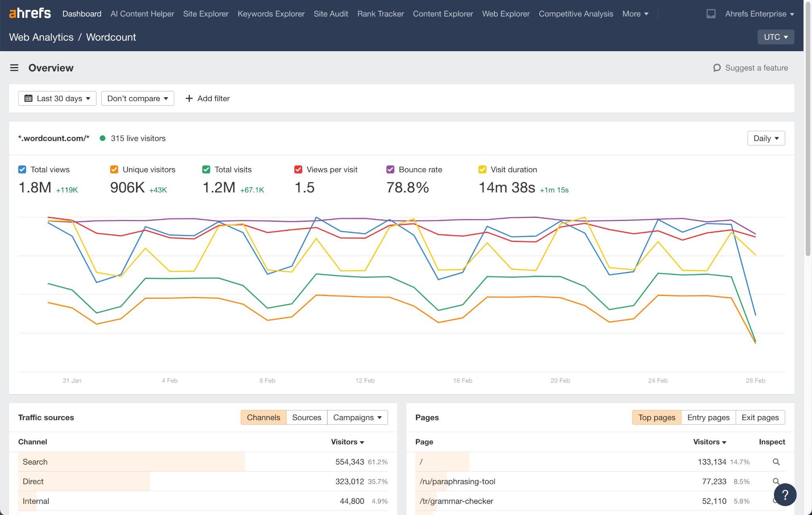Disable the Total views metric checkbox
Image resolution: width=812 pixels, height=515 pixels.
click(x=22, y=169)
